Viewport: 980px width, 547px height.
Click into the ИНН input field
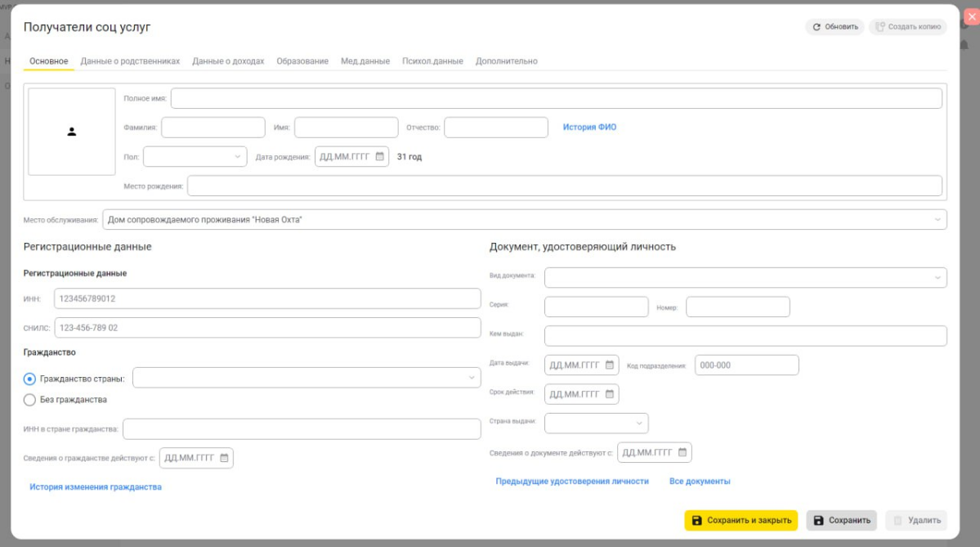[267, 298]
